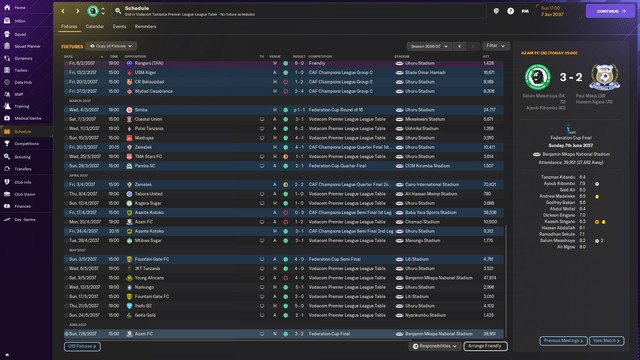Go back with the left arrow

click(63, 11)
